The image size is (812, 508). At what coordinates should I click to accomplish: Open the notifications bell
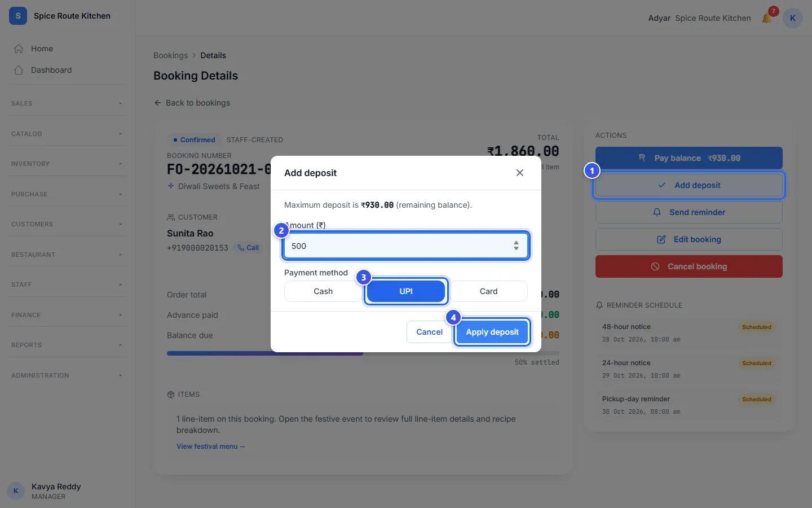(x=767, y=18)
